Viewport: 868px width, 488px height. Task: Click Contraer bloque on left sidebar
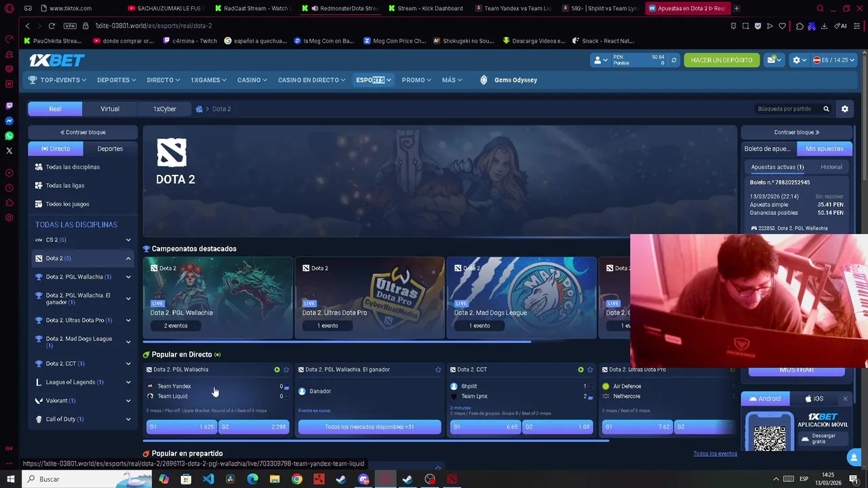83,132
